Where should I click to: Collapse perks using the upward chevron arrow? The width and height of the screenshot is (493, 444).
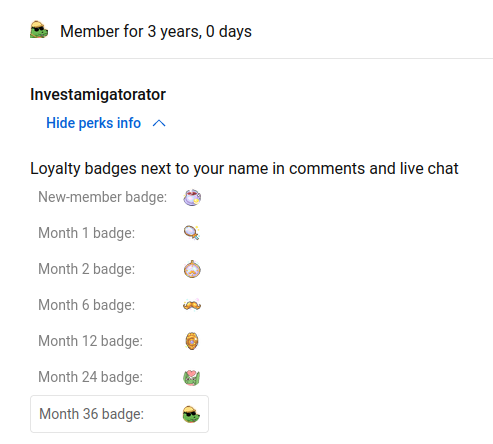(159, 124)
